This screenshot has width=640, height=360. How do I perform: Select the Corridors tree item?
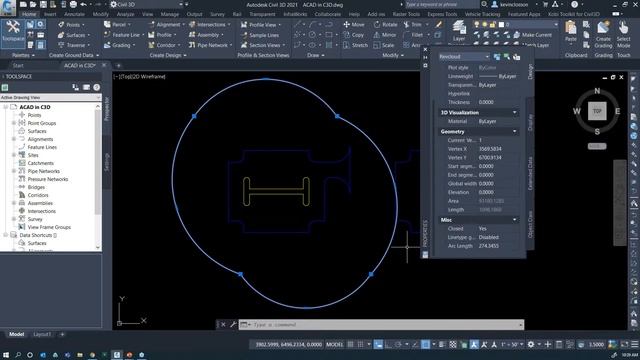click(x=38, y=195)
